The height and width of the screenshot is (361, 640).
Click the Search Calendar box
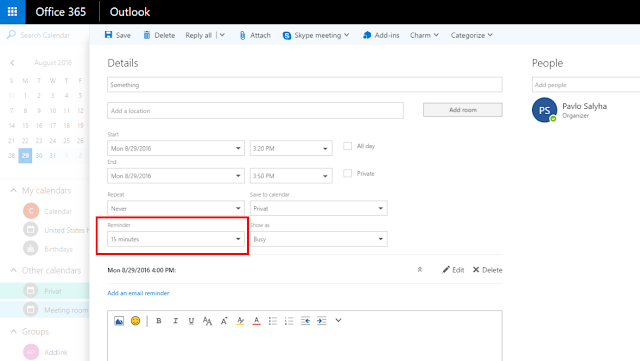[45, 35]
